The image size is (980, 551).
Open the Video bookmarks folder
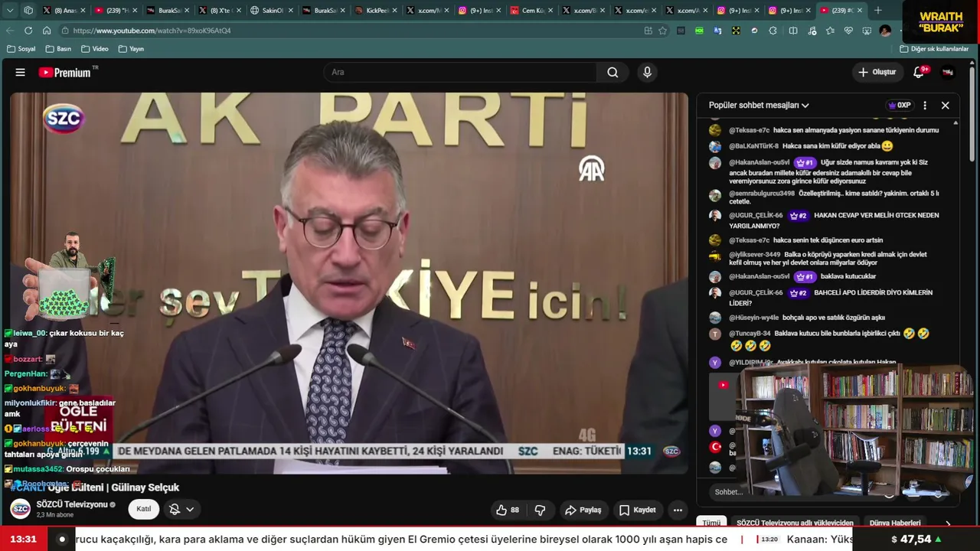click(x=94, y=49)
